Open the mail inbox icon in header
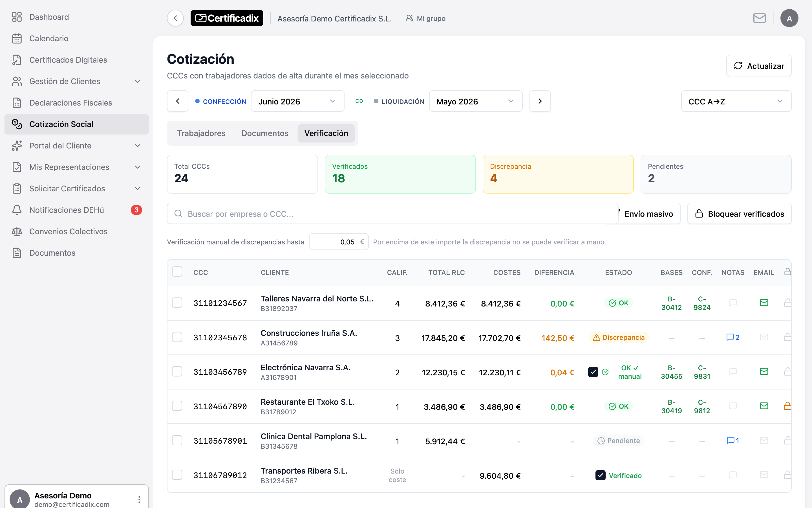The height and width of the screenshot is (508, 812). [759, 18]
